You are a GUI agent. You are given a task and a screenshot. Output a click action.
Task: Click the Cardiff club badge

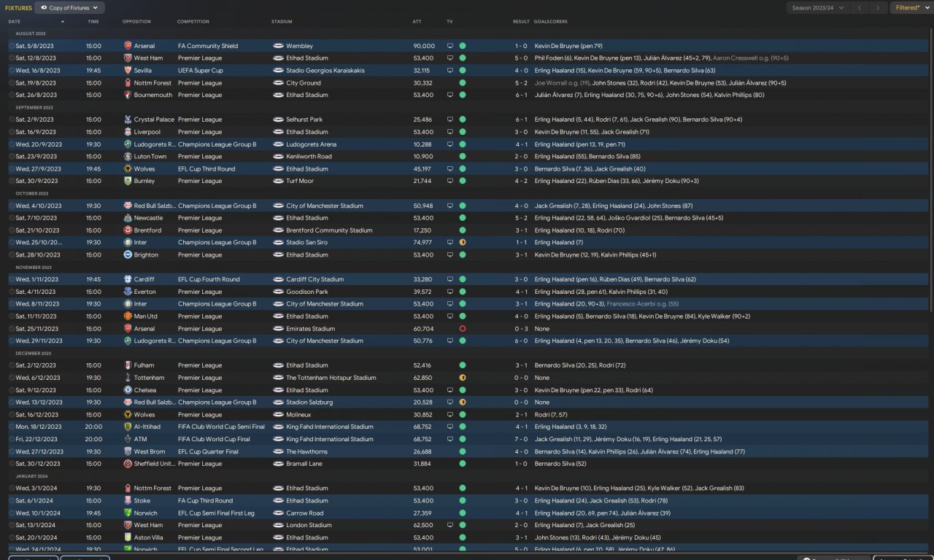(x=128, y=279)
